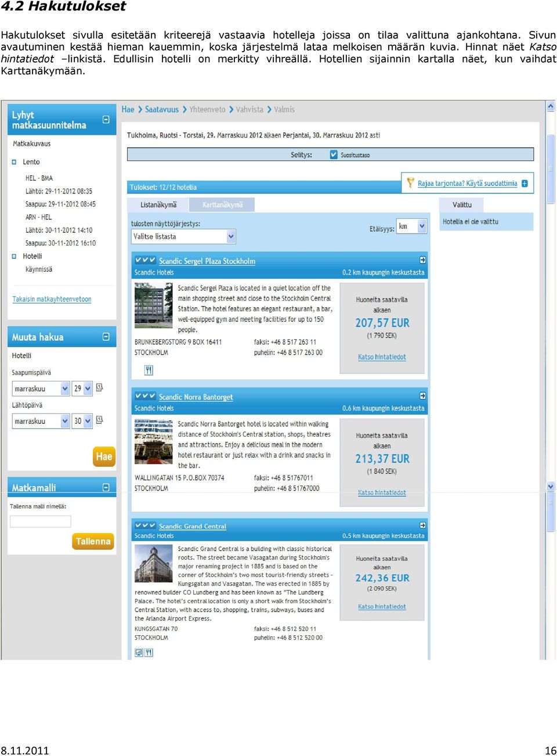Go to the Saatavuus breadcrumb step

coord(162,109)
